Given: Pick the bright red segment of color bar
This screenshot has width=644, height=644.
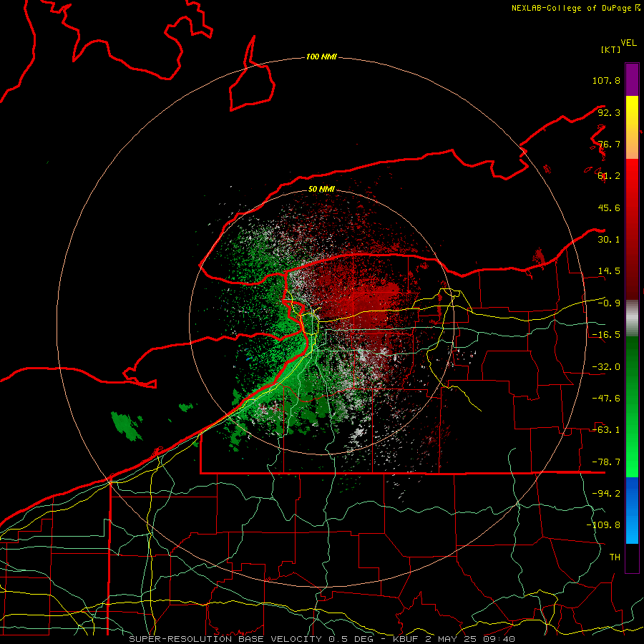Looking at the screenshot, I should click(632, 229).
